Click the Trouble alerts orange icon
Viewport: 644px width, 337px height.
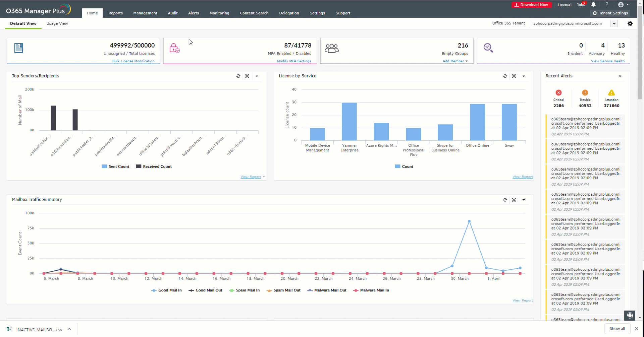(585, 92)
